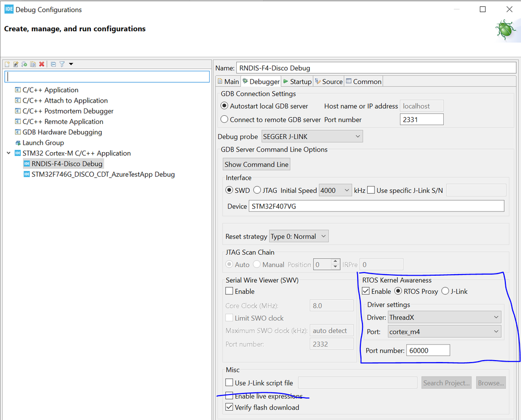This screenshot has width=521, height=420.
Task: Select Autostart local GDB server
Action: [224, 106]
